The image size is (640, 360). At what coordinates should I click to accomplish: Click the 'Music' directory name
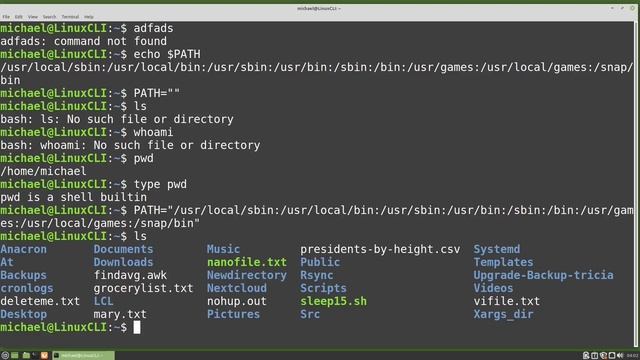click(x=223, y=249)
